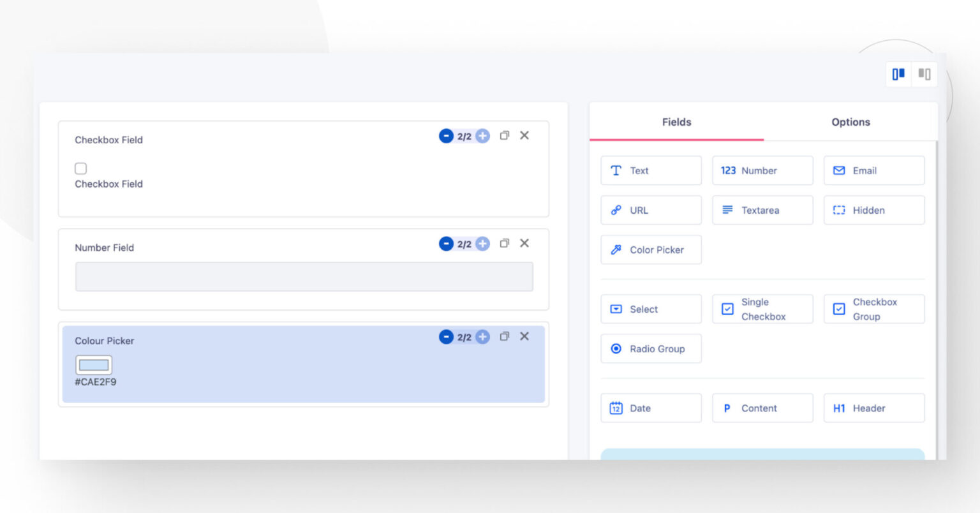This screenshot has width=980, height=513.
Task: Add a Hidden field element
Action: (x=873, y=210)
